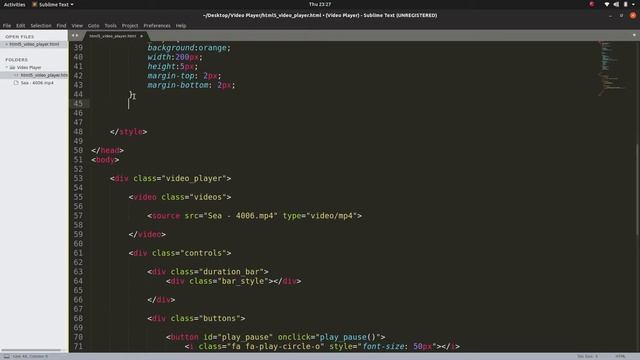Click the "duration_bar" class value
The width and height of the screenshot is (640, 360).
pos(231,271)
